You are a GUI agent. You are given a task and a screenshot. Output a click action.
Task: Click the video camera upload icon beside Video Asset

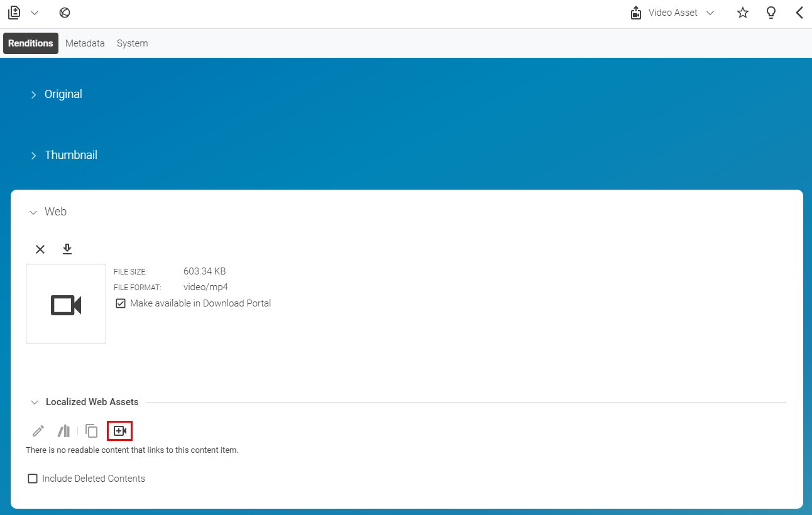coord(635,12)
